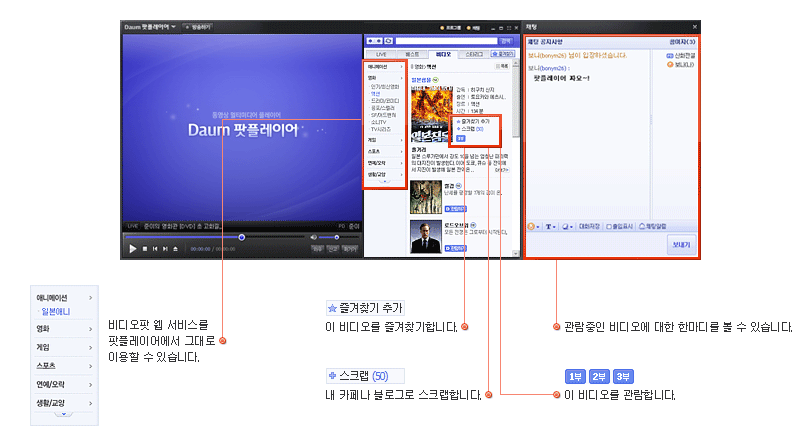The width and height of the screenshot is (792, 426).
Task: Close the 채팅 chat panel
Action: [x=695, y=27]
